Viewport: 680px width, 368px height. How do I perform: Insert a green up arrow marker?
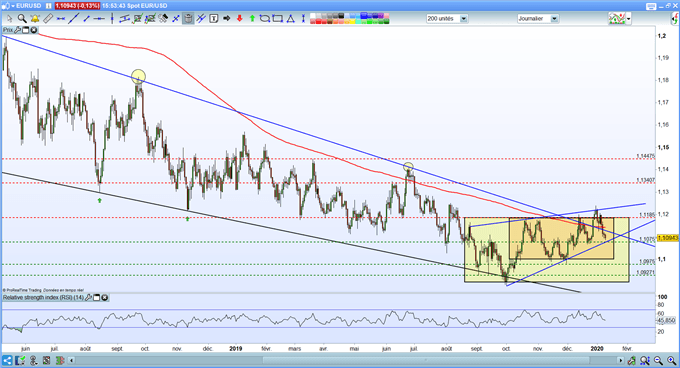click(x=252, y=19)
